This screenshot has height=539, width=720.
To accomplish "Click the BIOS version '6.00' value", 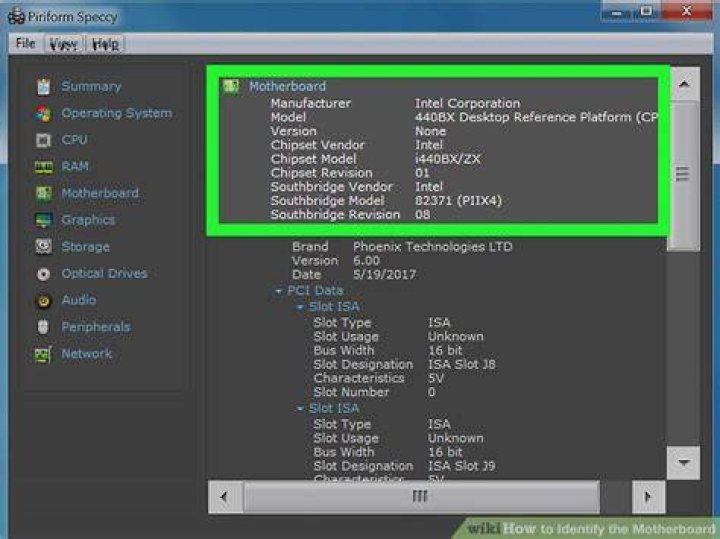I will click(366, 261).
